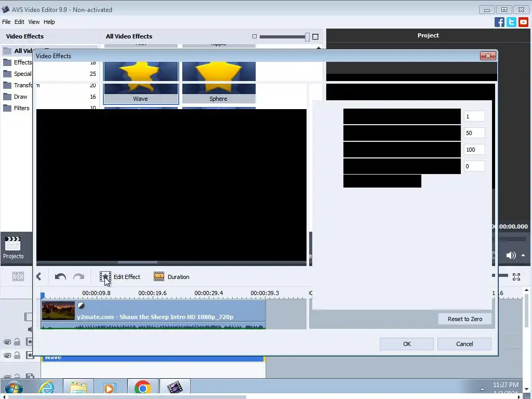532x399 pixels.
Task: Click the blue timeline playhead marker
Action: (x=43, y=296)
